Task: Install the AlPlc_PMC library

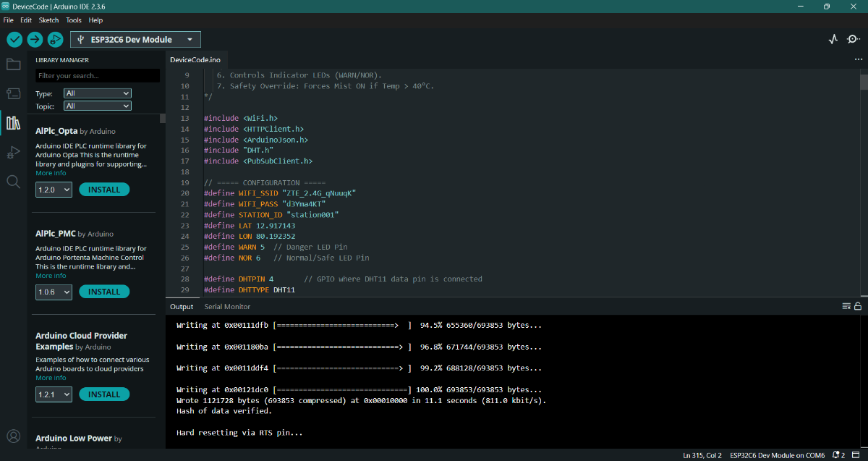Action: [x=104, y=292]
